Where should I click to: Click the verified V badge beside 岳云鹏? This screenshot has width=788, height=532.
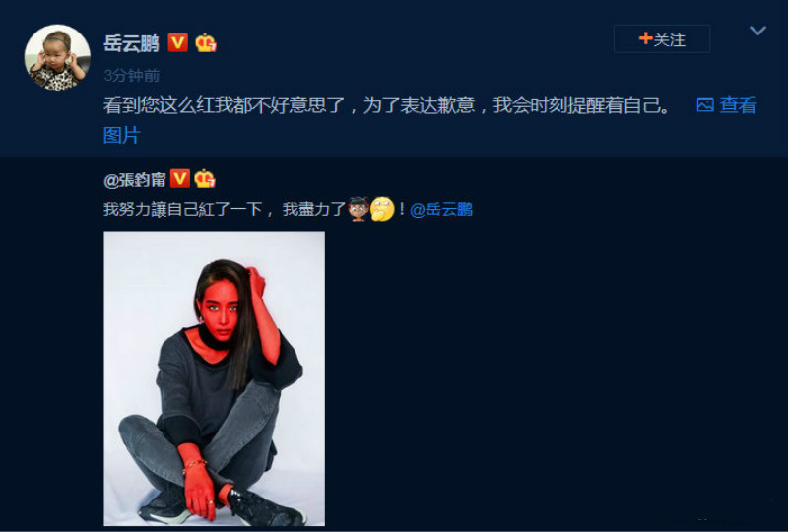point(177,42)
